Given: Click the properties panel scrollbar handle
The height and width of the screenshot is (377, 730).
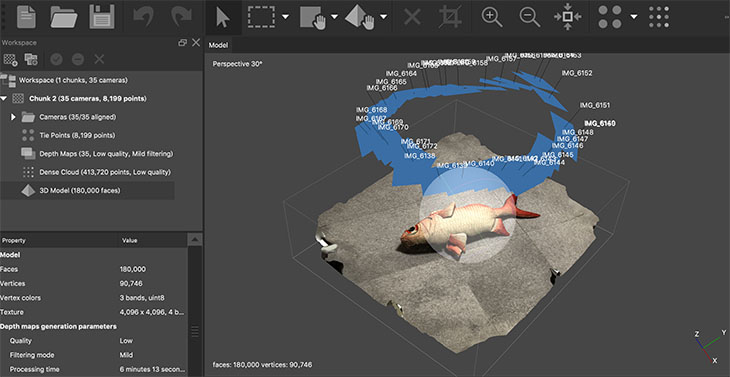Looking at the screenshot, I should click(195, 331).
